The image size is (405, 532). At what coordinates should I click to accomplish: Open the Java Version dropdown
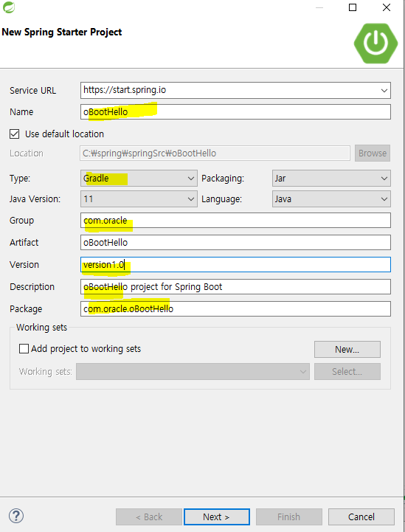click(139, 198)
